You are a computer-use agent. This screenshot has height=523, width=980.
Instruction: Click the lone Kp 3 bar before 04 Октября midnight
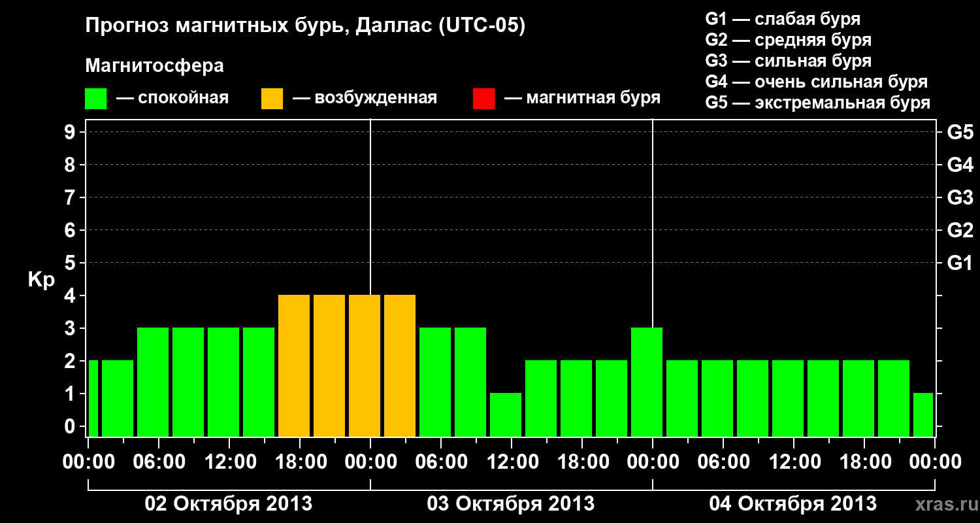click(647, 382)
